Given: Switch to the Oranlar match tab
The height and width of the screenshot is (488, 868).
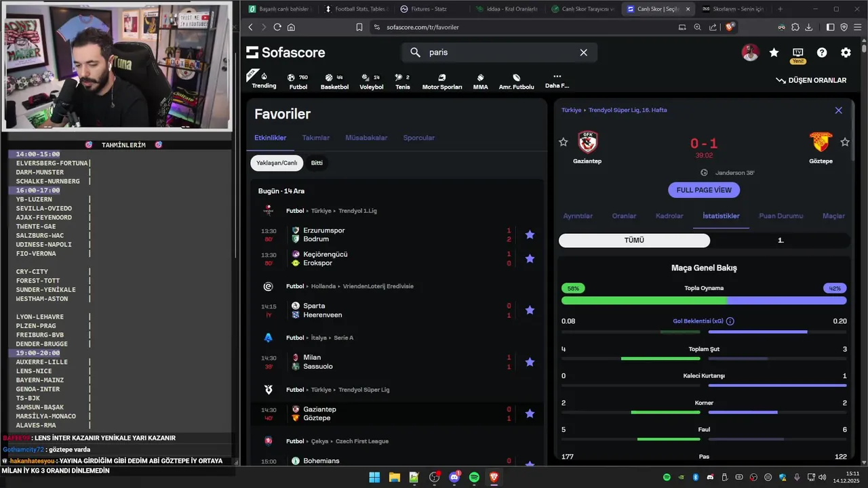Looking at the screenshot, I should point(624,216).
